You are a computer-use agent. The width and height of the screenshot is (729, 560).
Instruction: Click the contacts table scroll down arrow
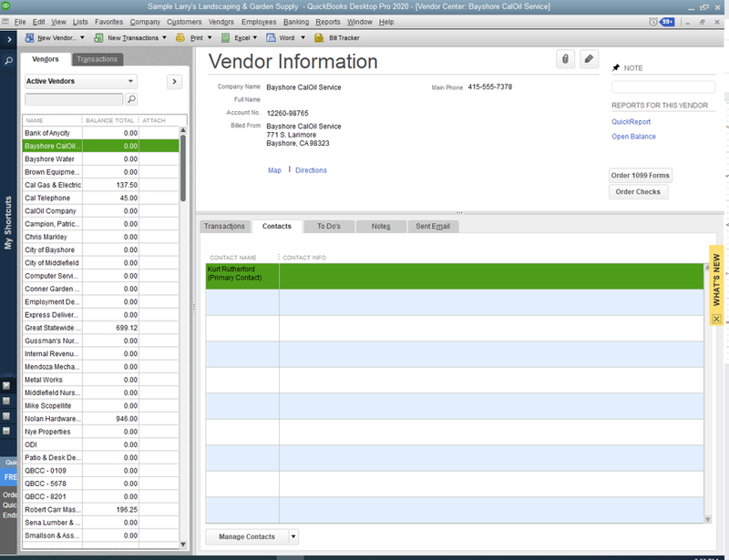(x=708, y=520)
